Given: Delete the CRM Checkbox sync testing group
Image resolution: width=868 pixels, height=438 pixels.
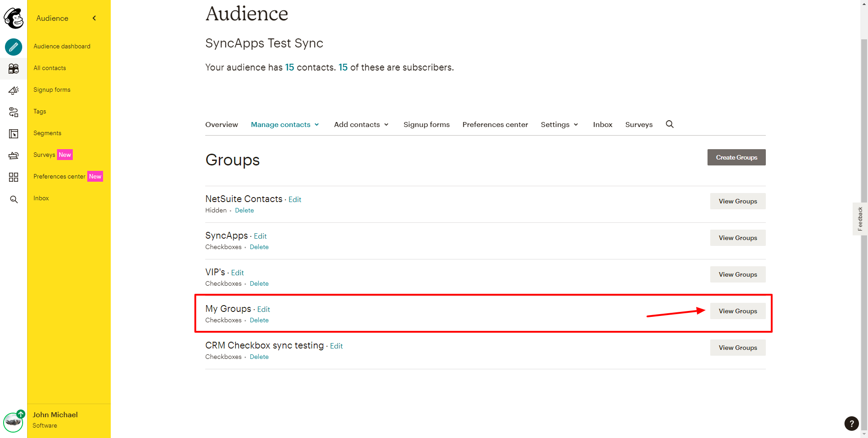Looking at the screenshot, I should (x=259, y=357).
